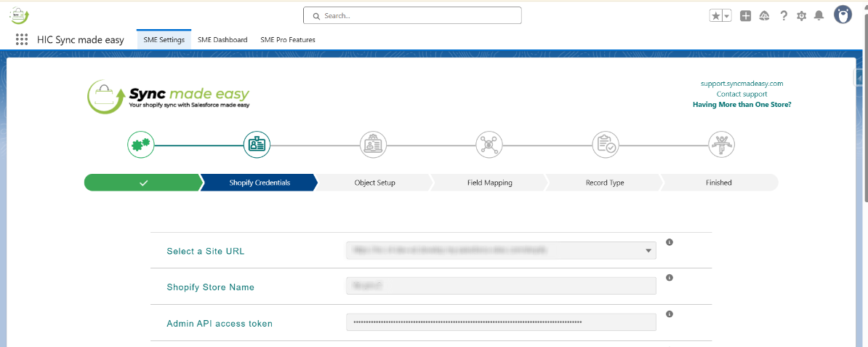
Task: Open the favorites list dropdown arrow
Action: (727, 16)
